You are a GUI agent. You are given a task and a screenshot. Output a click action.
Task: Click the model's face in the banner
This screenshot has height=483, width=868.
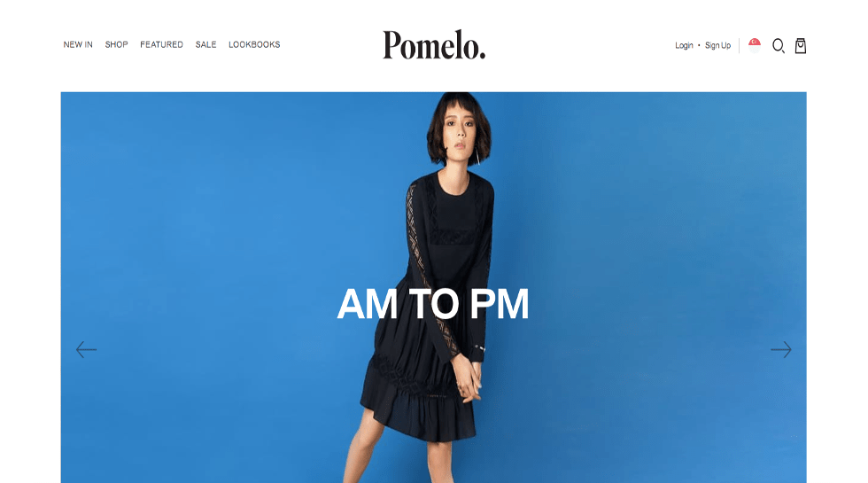(x=459, y=132)
